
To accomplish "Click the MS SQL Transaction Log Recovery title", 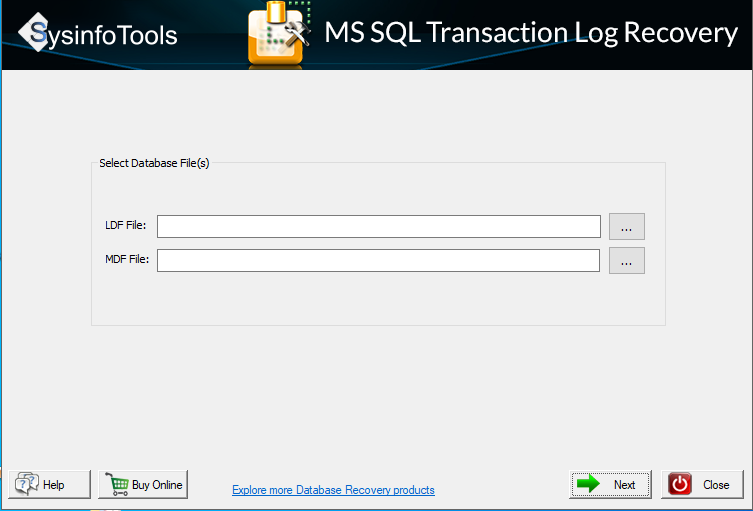I will click(x=530, y=33).
